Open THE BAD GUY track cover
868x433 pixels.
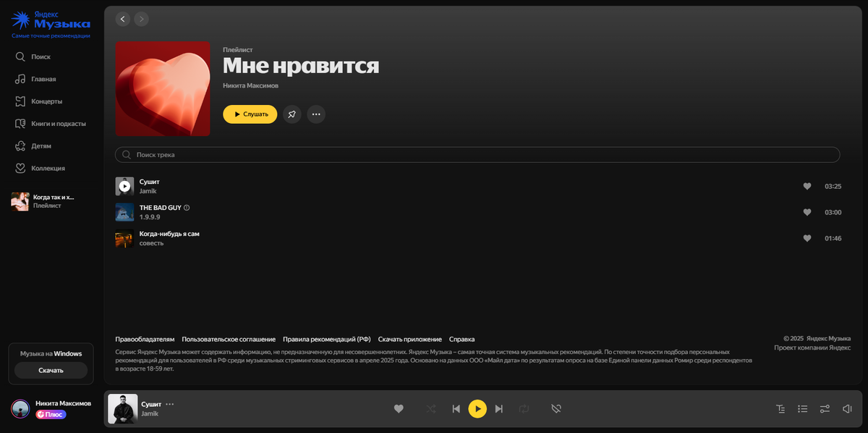(124, 212)
